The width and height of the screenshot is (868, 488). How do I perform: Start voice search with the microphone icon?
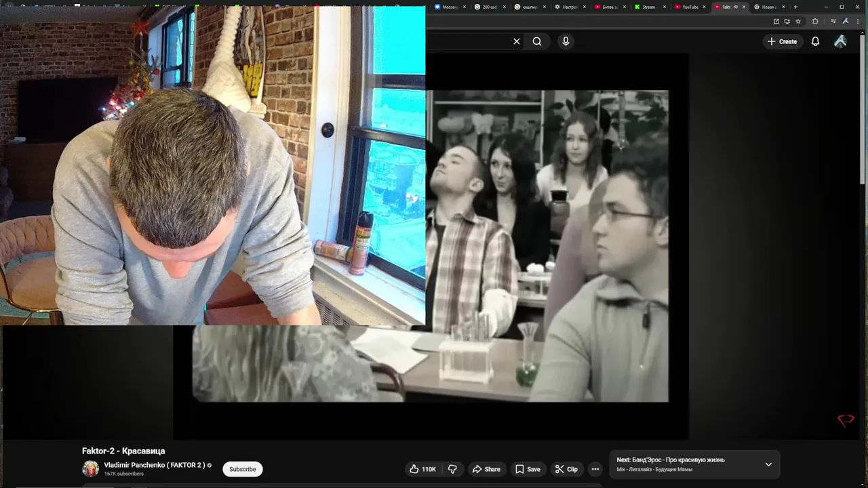click(566, 41)
